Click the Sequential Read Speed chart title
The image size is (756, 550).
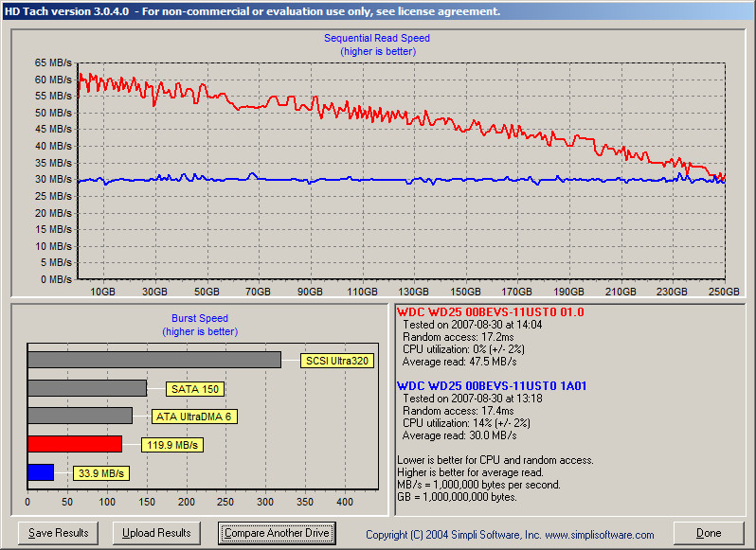tap(377, 39)
